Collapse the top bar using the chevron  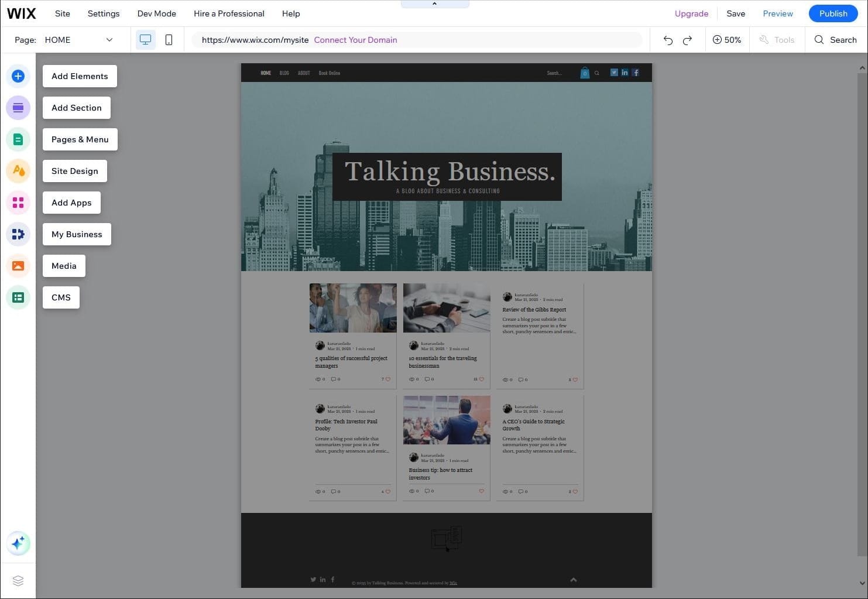434,4
